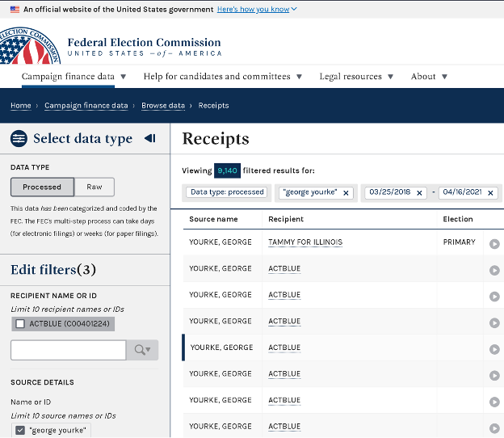Remove the 03/25/2018 date filter tag
Viewport: 504px width, 438px height.
click(x=419, y=193)
